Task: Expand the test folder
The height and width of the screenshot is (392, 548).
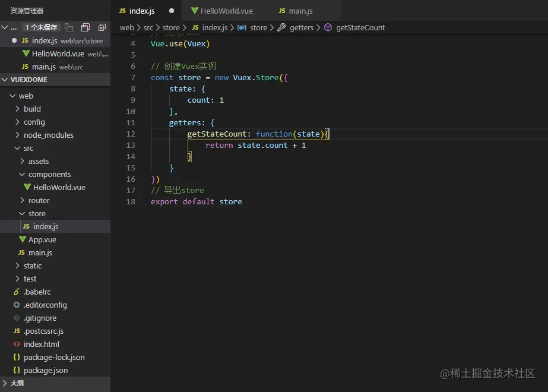Action: [17, 279]
